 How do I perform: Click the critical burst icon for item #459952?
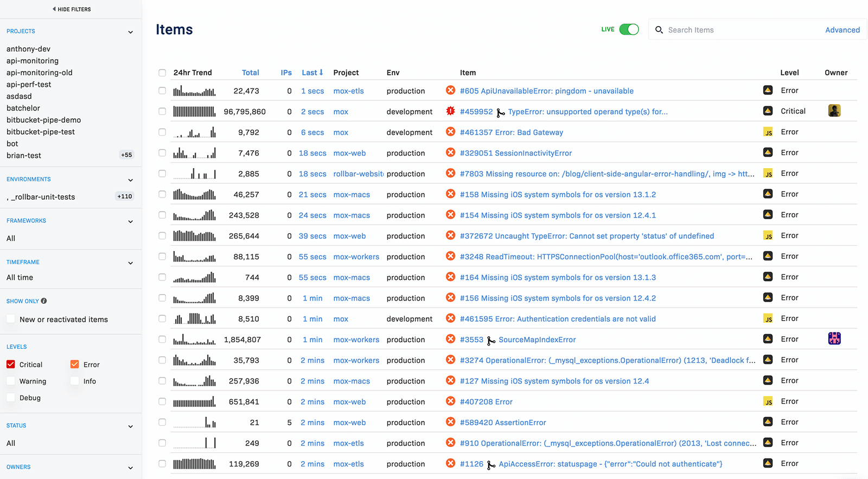pos(450,111)
